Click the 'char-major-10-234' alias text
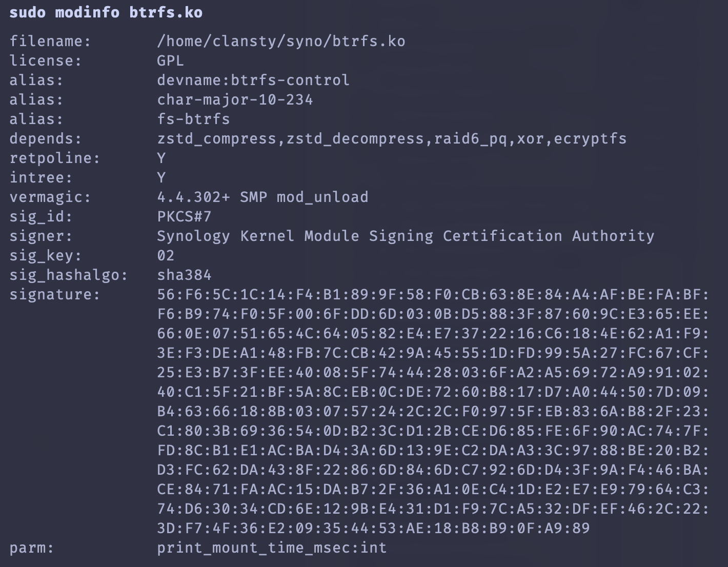Viewport: 728px width, 567px height. click(x=235, y=99)
